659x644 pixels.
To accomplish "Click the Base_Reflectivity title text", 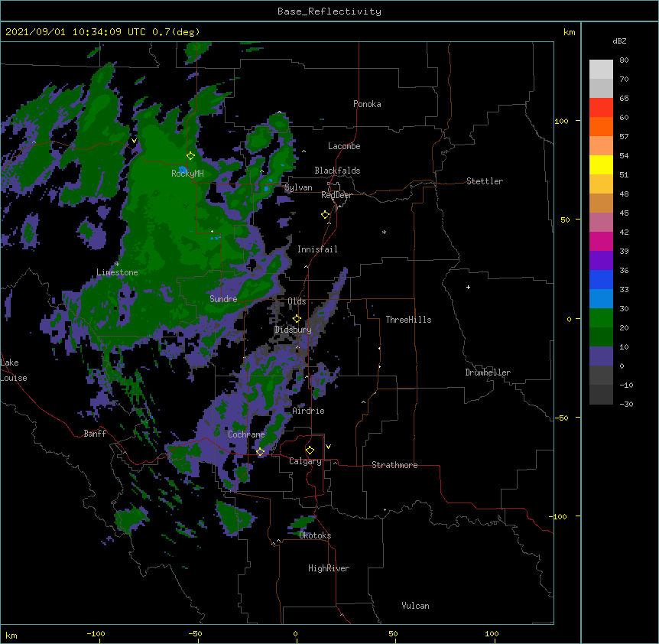I will (329, 11).
